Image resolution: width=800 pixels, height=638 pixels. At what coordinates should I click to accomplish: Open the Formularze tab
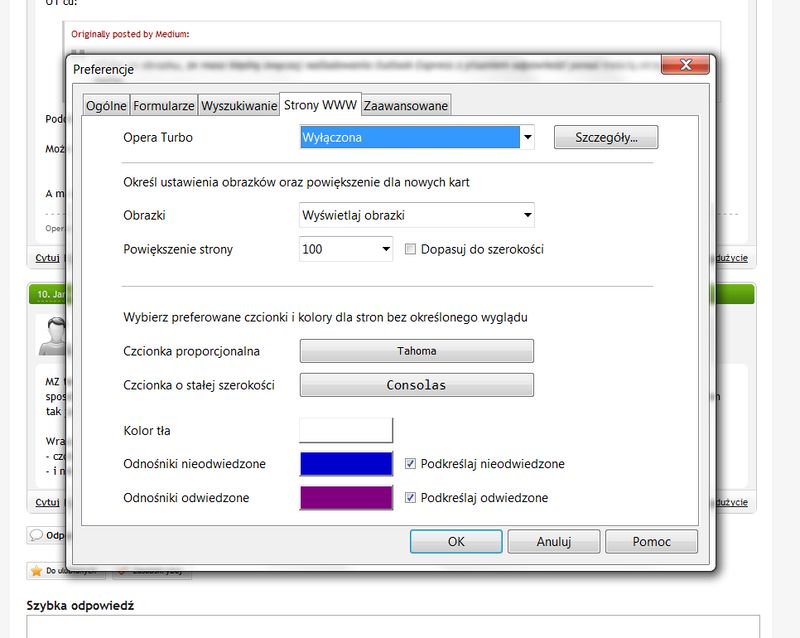click(164, 105)
